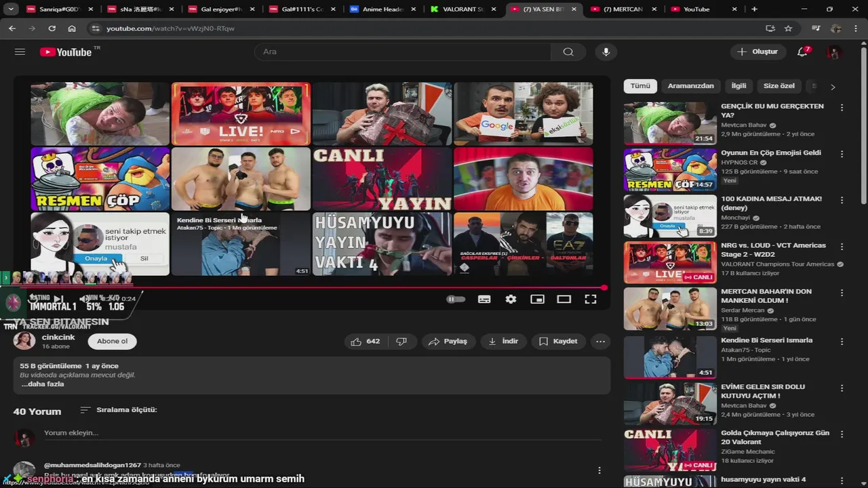Viewport: 868px width, 488px height.
Task: Dislike the video
Action: [401, 342]
